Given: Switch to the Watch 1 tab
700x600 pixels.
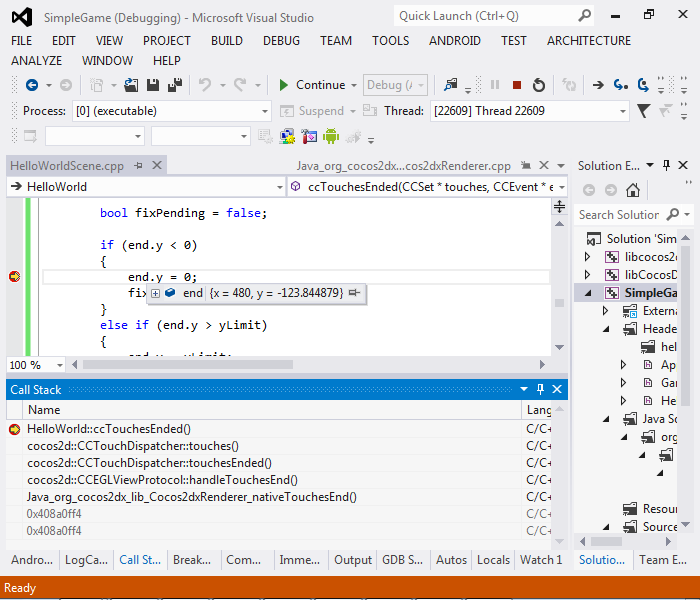Looking at the screenshot, I should point(541,560).
